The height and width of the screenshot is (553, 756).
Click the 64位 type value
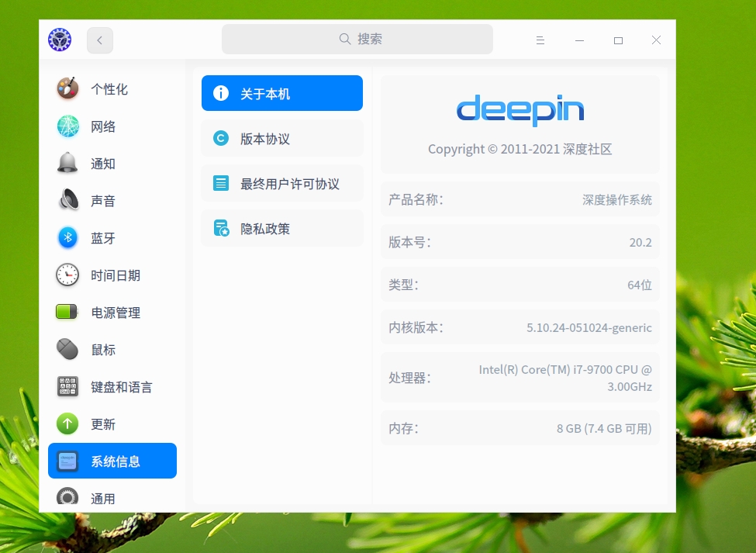[x=640, y=285]
